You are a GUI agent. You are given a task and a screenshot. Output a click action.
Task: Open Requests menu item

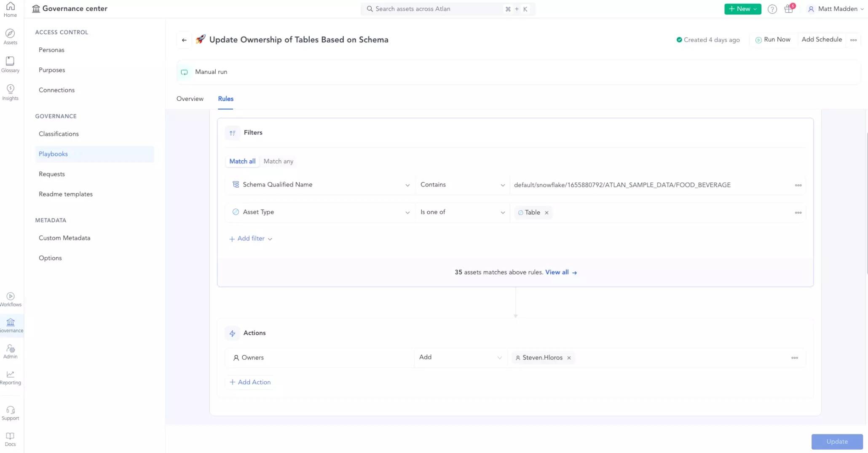click(52, 174)
